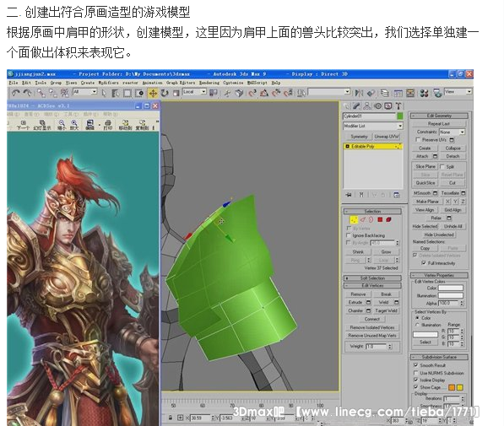This screenshot has height=426, width=504.
Task: Click Configure Modifier Sets icon
Action: point(396,195)
